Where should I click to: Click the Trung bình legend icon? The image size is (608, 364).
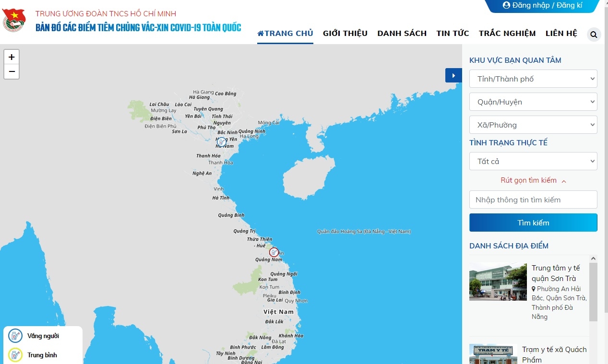tap(15, 355)
